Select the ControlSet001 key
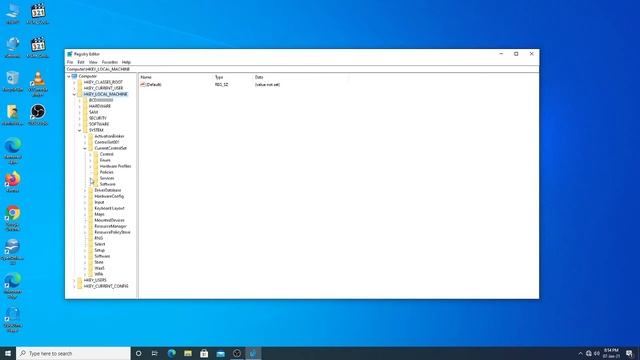 click(107, 142)
